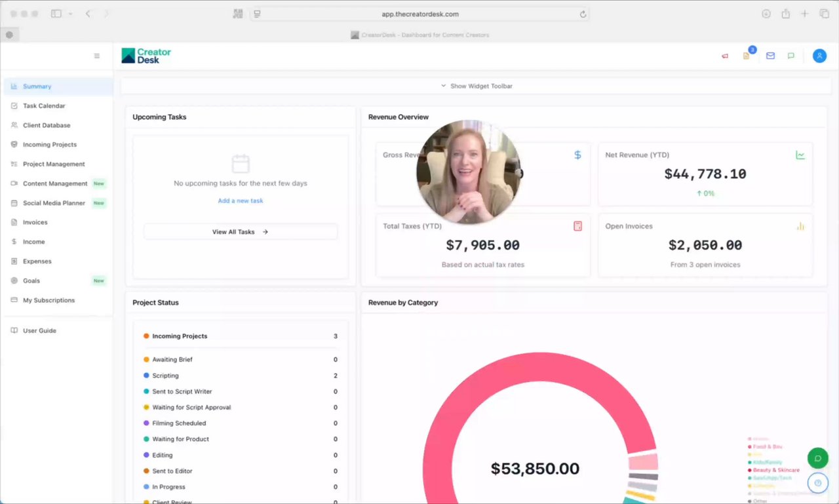Open announcements via the red megaphone icon
Viewport: 839px width, 504px height.
point(725,56)
